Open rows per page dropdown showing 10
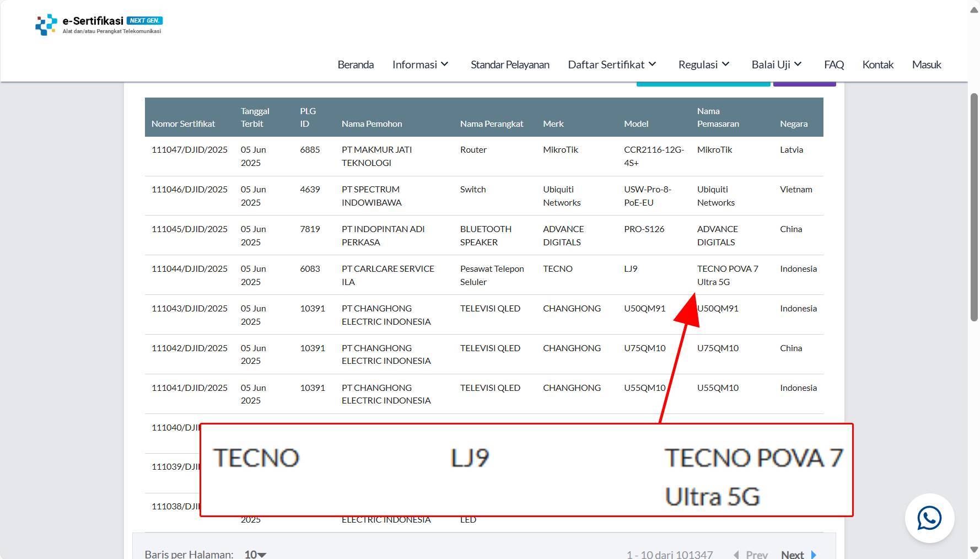This screenshot has height=559, width=980. [255, 554]
